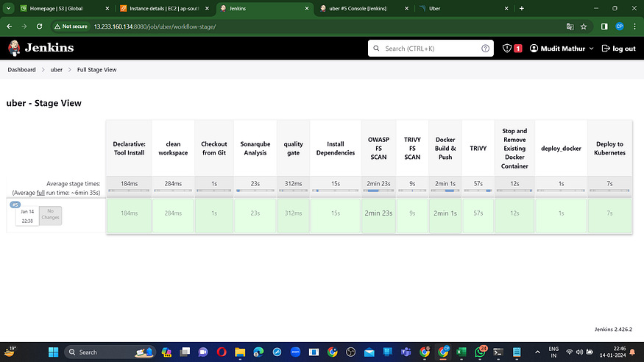Select the TRIVY FS SCAN 9s cell in build #5 row
The width and height of the screenshot is (644, 362).
(412, 216)
